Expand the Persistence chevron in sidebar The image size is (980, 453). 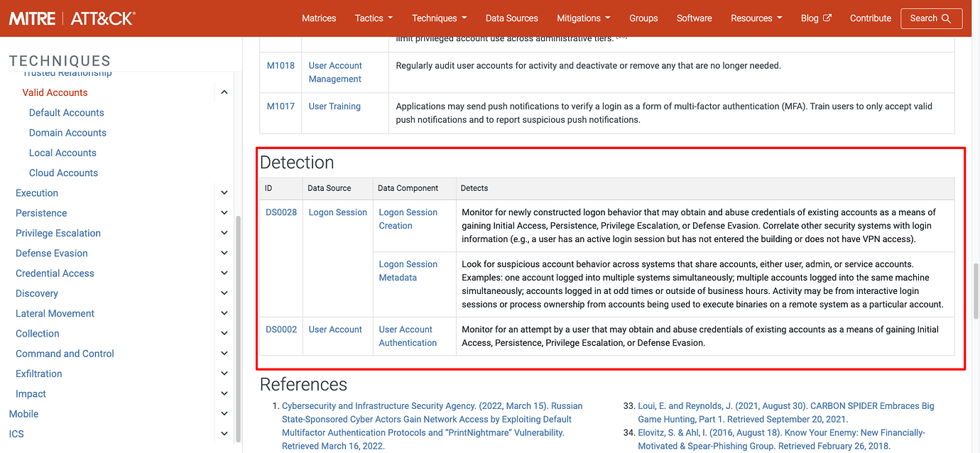click(224, 213)
